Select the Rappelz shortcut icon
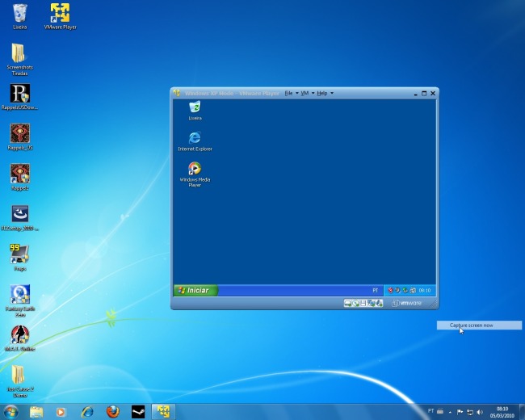The image size is (525, 420). click(x=19, y=177)
